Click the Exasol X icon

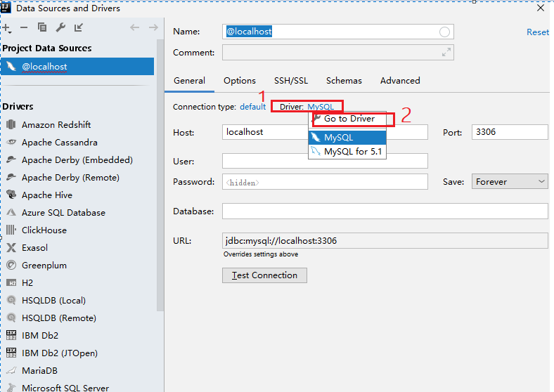point(11,247)
